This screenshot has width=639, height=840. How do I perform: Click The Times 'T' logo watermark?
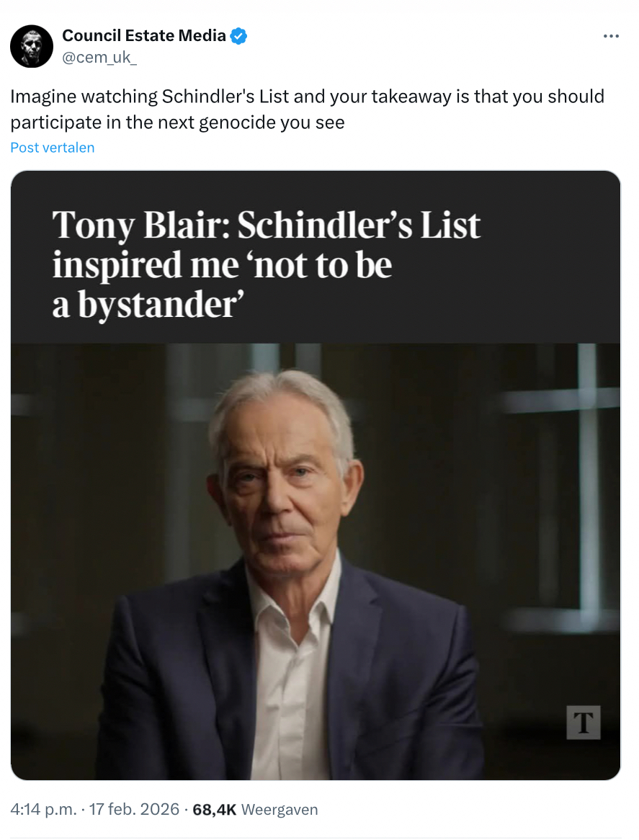[583, 722]
